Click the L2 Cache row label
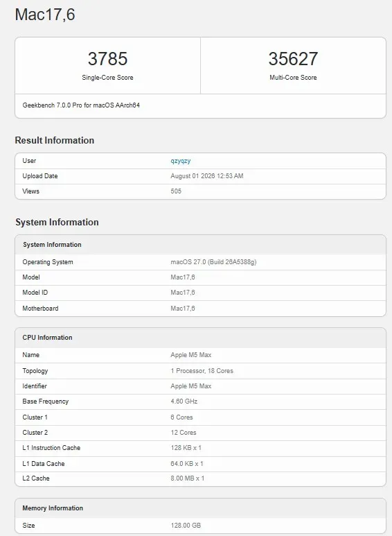This screenshot has width=392, height=536. click(36, 478)
